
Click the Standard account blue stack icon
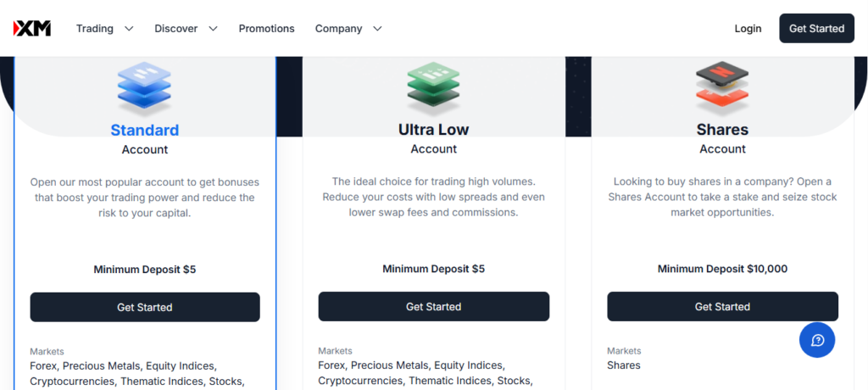[144, 88]
